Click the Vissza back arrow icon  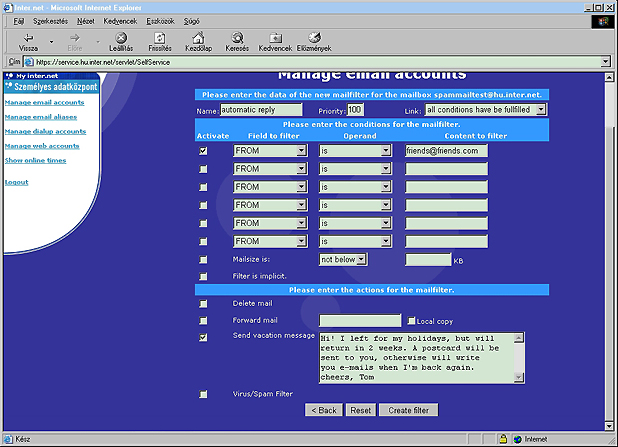28,37
